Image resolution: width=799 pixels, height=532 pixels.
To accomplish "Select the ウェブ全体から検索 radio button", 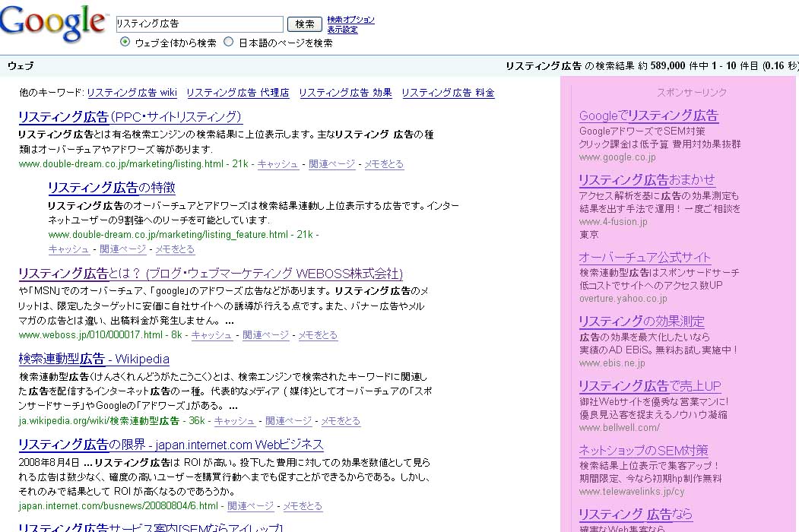I will (125, 43).
